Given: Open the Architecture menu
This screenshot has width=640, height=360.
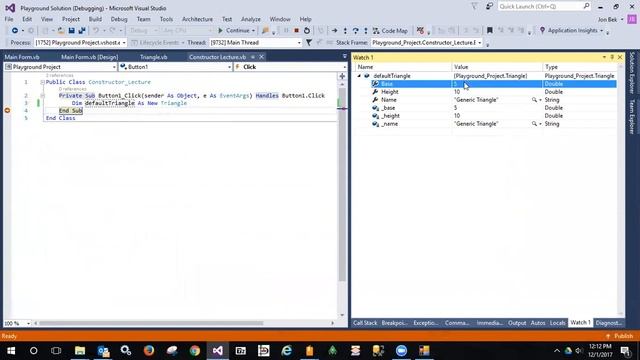Looking at the screenshot, I should (x=197, y=19).
